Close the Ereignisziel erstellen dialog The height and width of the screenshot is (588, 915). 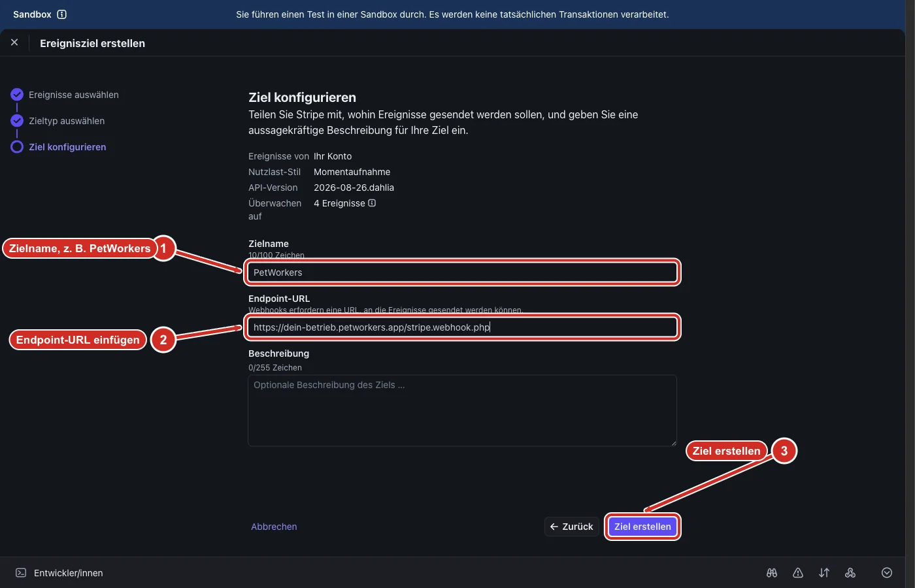click(14, 42)
